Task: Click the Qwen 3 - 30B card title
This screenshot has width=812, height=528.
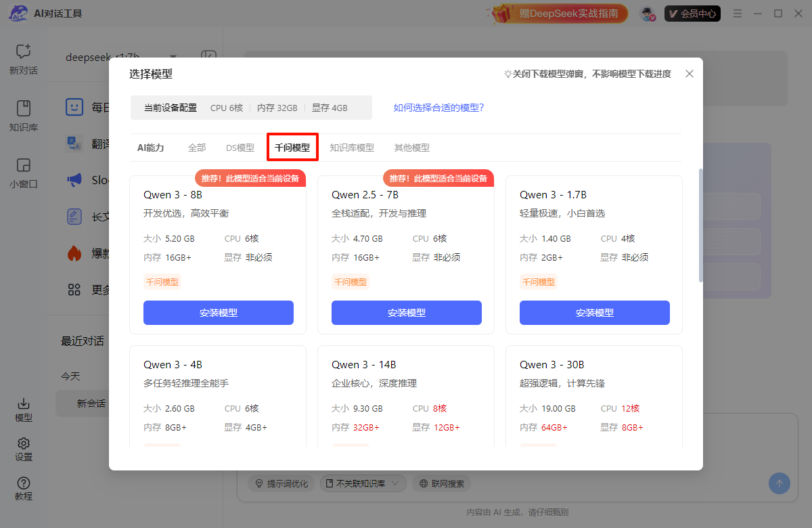Action: click(552, 365)
